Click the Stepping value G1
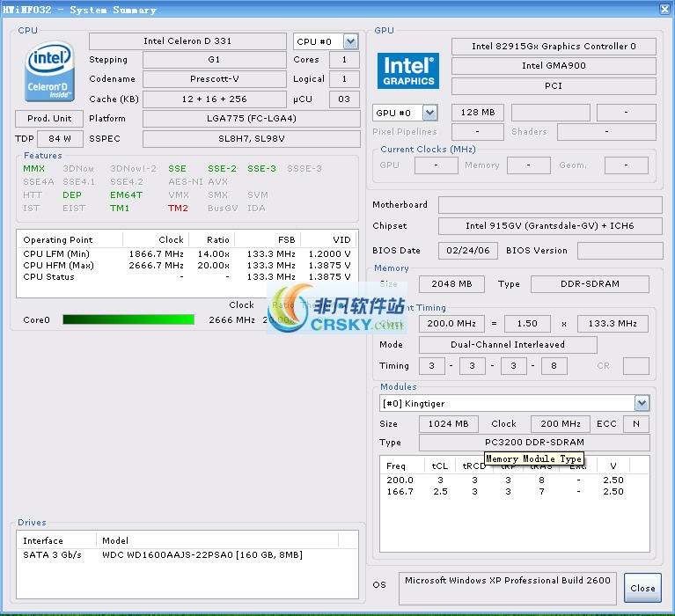 click(x=215, y=60)
